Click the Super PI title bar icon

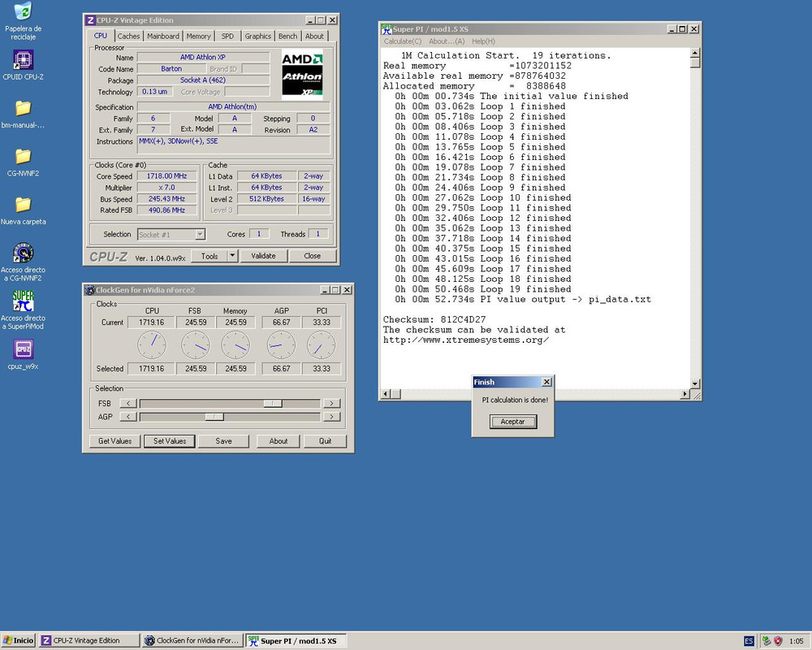(387, 29)
